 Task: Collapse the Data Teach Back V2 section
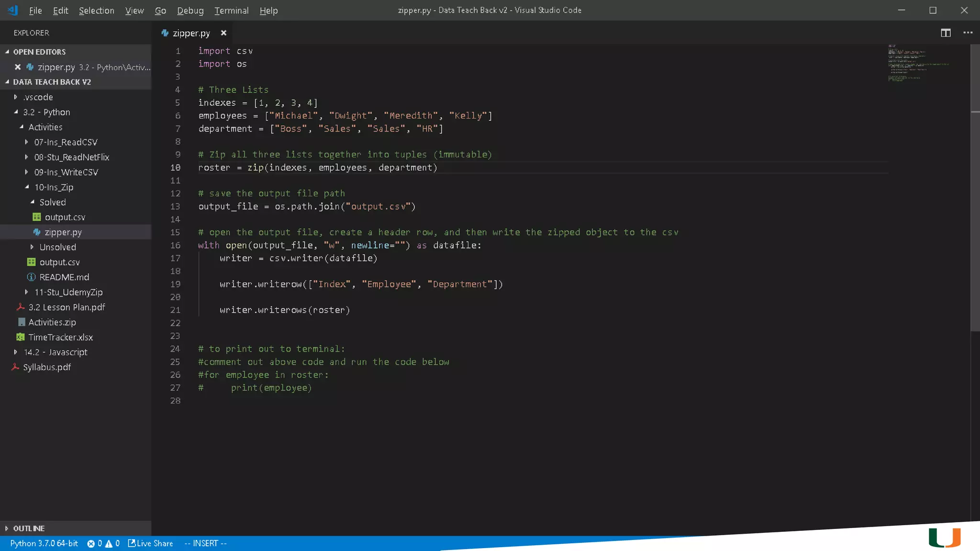point(52,82)
